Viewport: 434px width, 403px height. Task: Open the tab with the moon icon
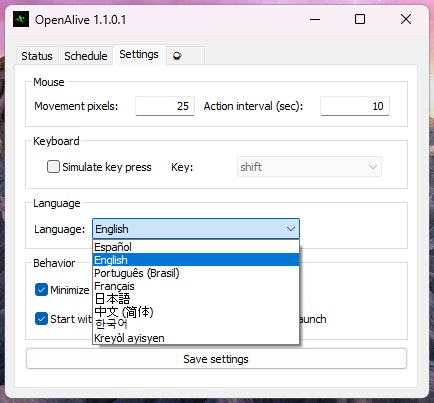[x=185, y=56]
